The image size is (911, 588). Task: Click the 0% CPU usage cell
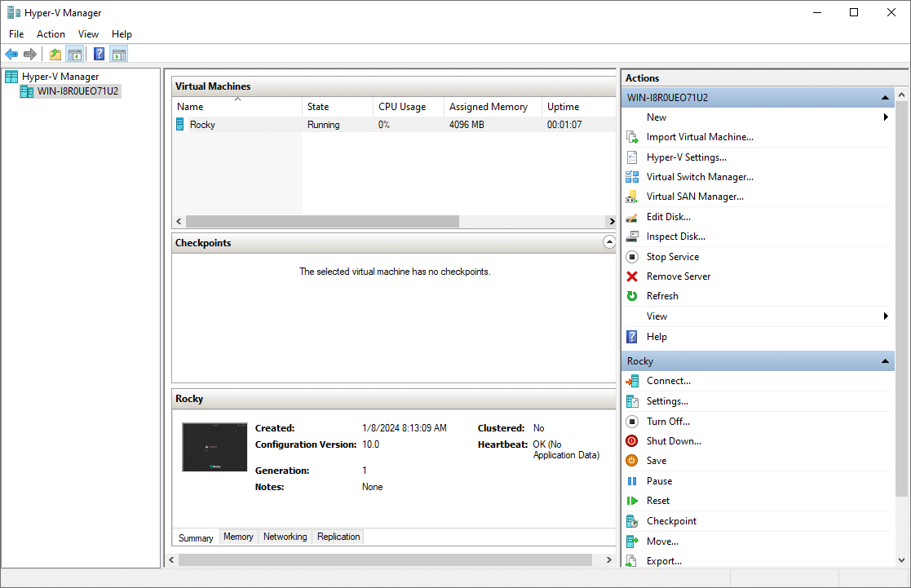384,125
